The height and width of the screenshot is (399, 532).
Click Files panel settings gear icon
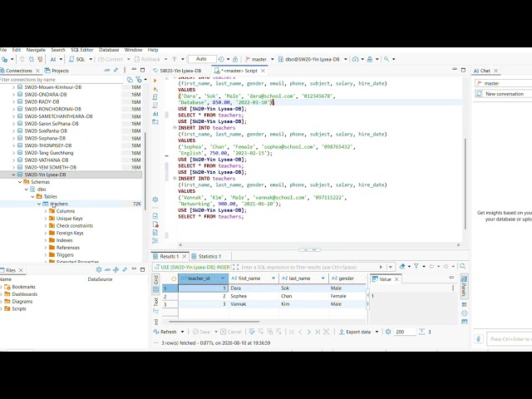[99, 269]
